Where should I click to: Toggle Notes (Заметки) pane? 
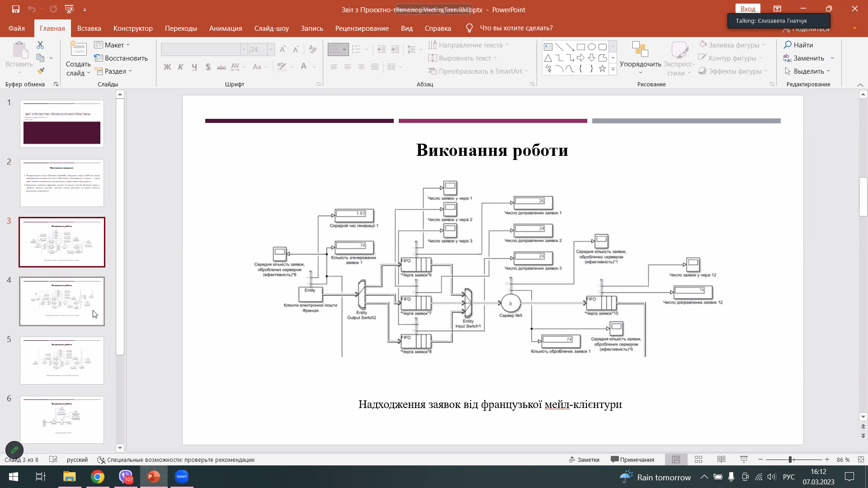pyautogui.click(x=584, y=460)
